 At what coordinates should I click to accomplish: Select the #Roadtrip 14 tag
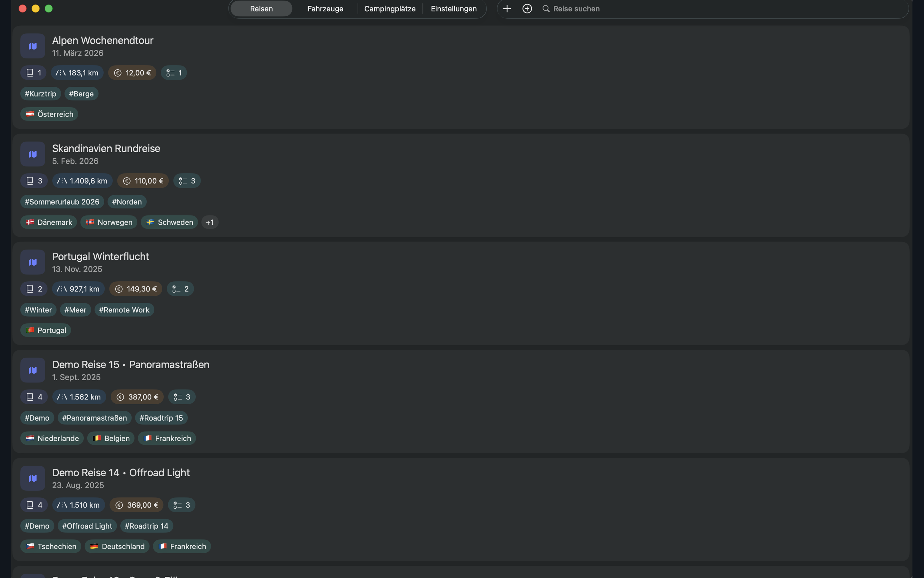click(x=147, y=526)
